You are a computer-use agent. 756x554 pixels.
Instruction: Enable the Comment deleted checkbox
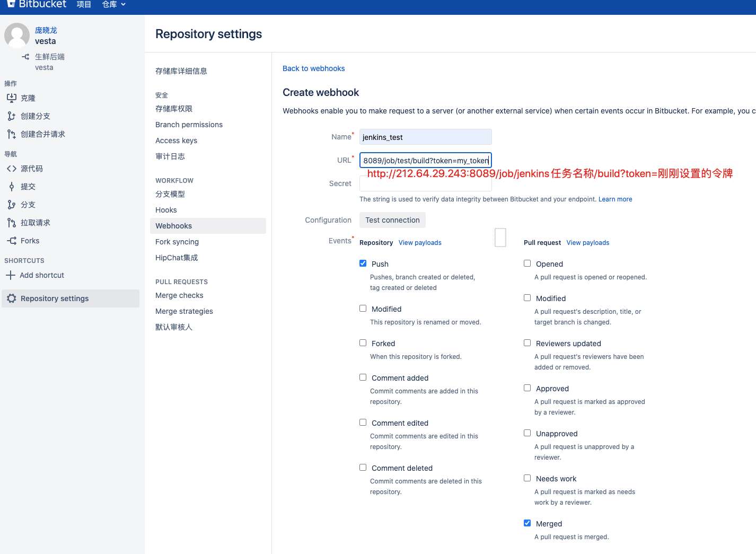(x=363, y=468)
